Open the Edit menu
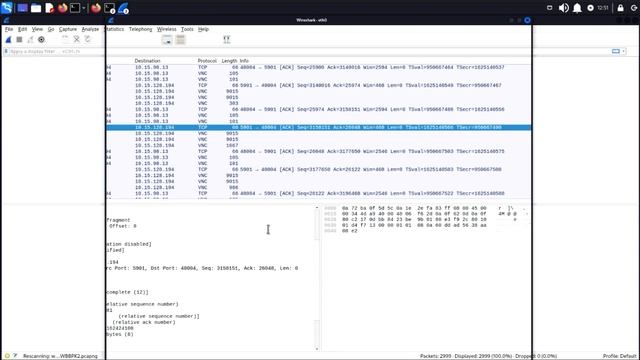 coord(22,29)
